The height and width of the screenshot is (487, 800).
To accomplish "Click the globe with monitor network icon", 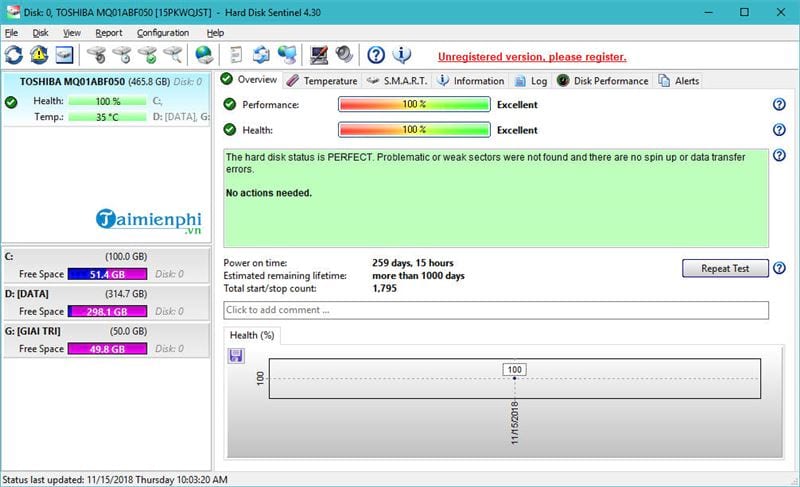I will 287,55.
